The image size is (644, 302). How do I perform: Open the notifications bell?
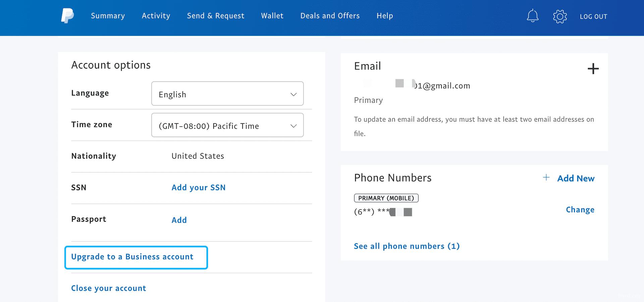tap(532, 16)
